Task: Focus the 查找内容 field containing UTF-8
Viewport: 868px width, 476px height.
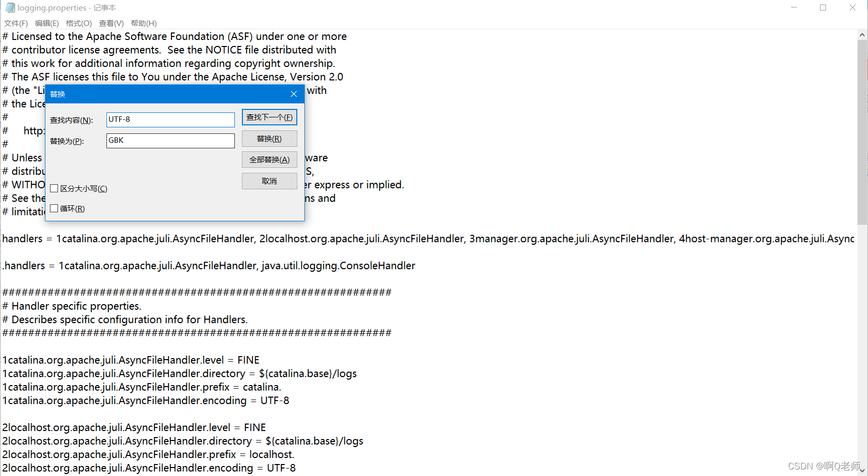Action: tap(170, 119)
